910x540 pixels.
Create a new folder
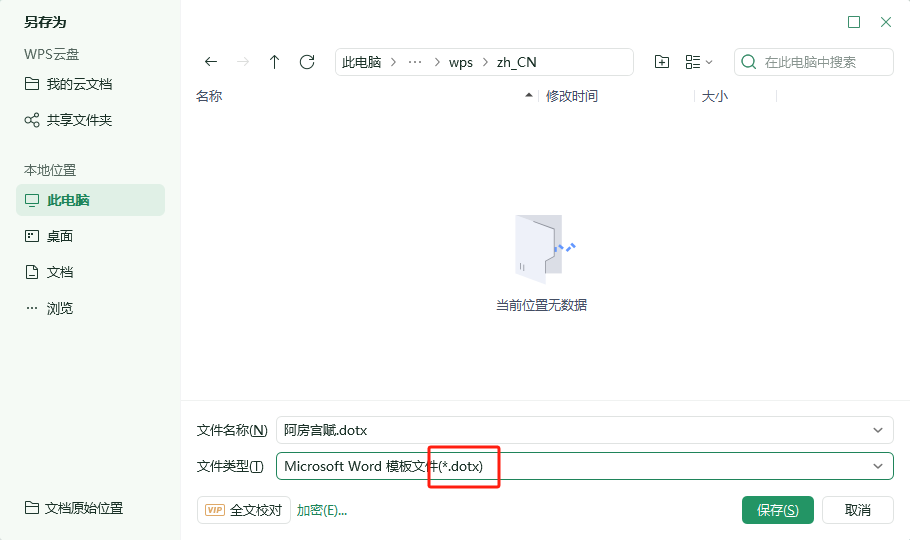pyautogui.click(x=662, y=62)
